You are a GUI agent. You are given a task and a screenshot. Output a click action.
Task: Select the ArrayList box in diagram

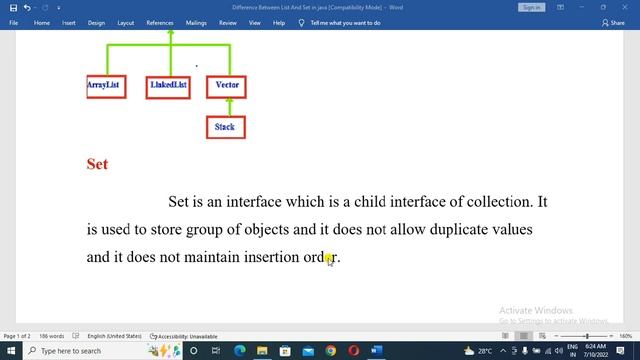click(x=106, y=87)
